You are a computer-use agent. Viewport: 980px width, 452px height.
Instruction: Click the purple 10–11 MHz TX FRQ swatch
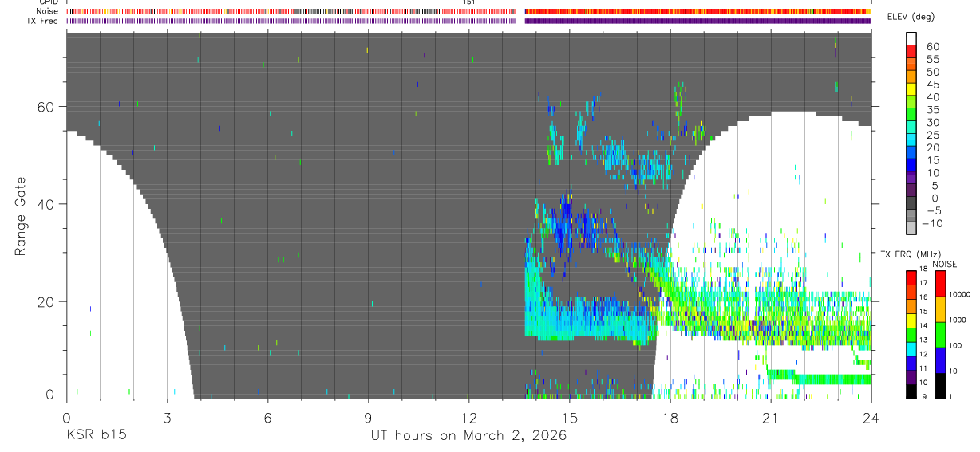click(912, 375)
